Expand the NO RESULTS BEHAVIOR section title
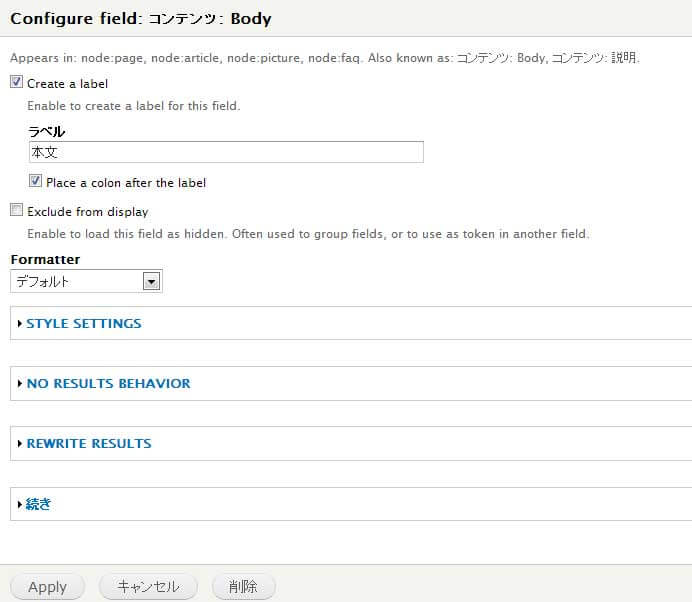Viewport: 692px width, 602px height. coord(108,384)
